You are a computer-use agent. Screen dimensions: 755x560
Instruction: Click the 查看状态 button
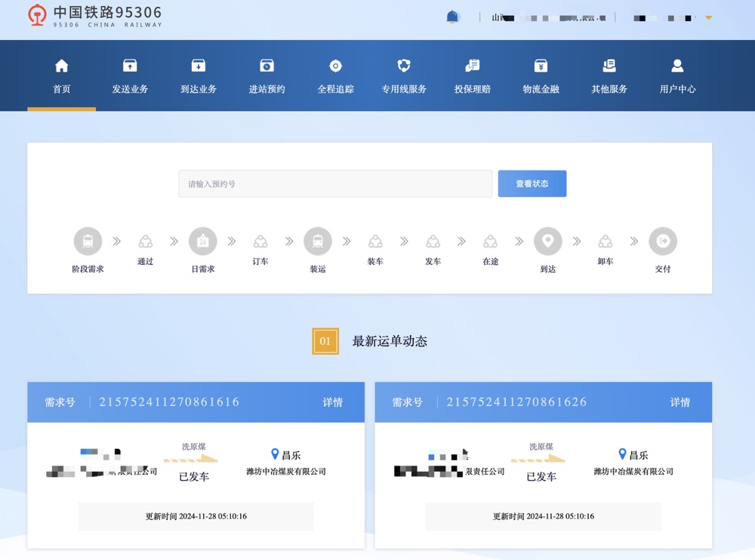tap(532, 183)
